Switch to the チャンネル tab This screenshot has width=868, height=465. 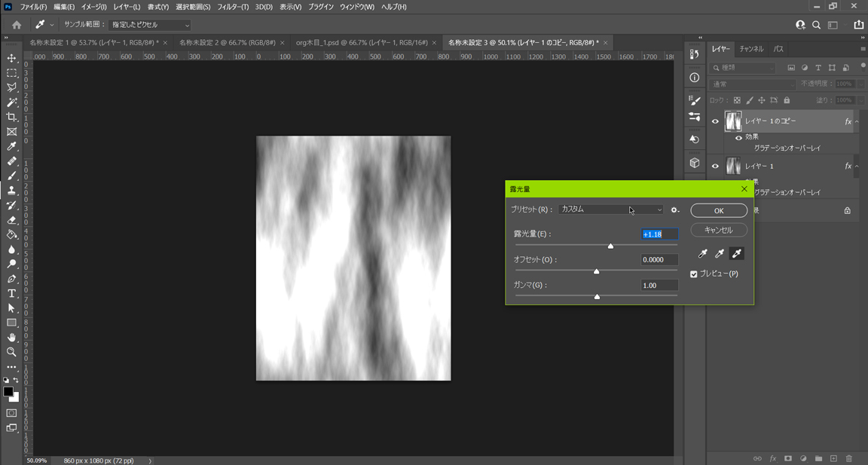pyautogui.click(x=751, y=49)
